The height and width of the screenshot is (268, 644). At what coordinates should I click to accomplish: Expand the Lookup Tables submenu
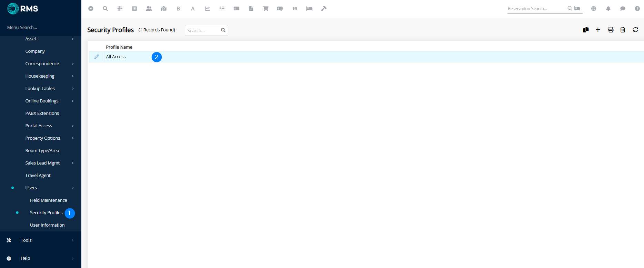pos(40,89)
